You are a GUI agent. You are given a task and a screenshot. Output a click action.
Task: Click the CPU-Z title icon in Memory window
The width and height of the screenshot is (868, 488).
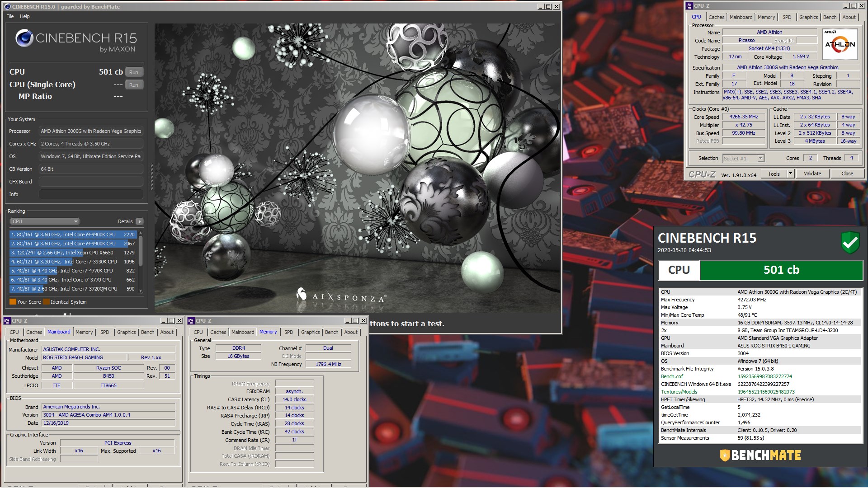coord(191,321)
